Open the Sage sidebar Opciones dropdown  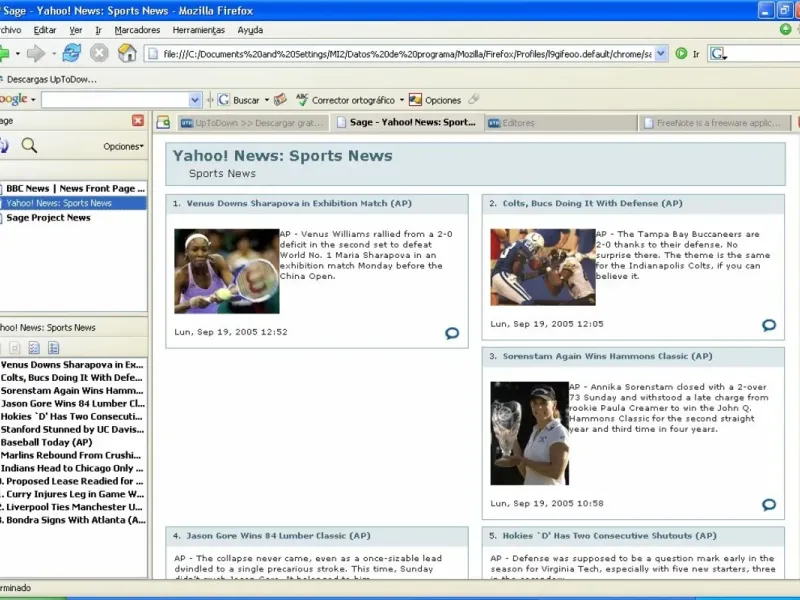(x=123, y=146)
